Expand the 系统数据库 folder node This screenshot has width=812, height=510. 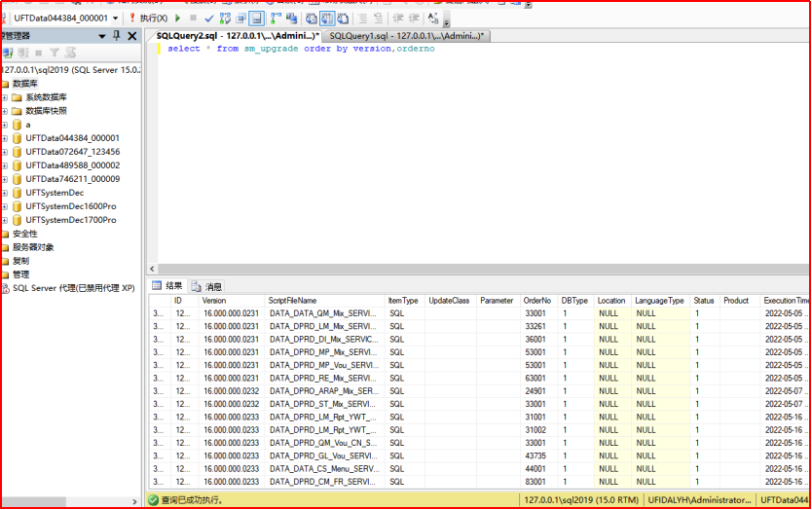click(x=5, y=97)
